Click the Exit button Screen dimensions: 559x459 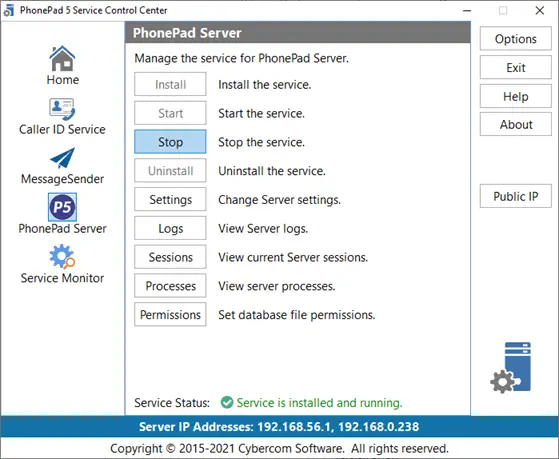516,67
